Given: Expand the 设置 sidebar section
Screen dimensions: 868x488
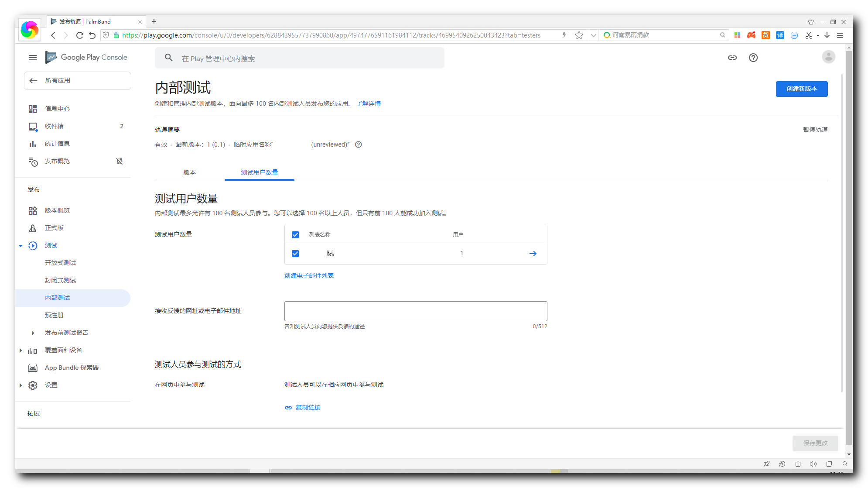Looking at the screenshot, I should coord(21,385).
